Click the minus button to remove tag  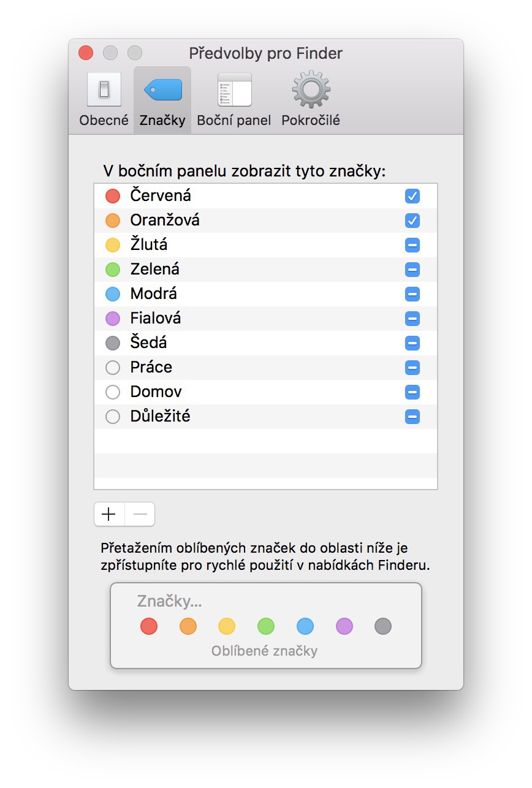click(140, 514)
